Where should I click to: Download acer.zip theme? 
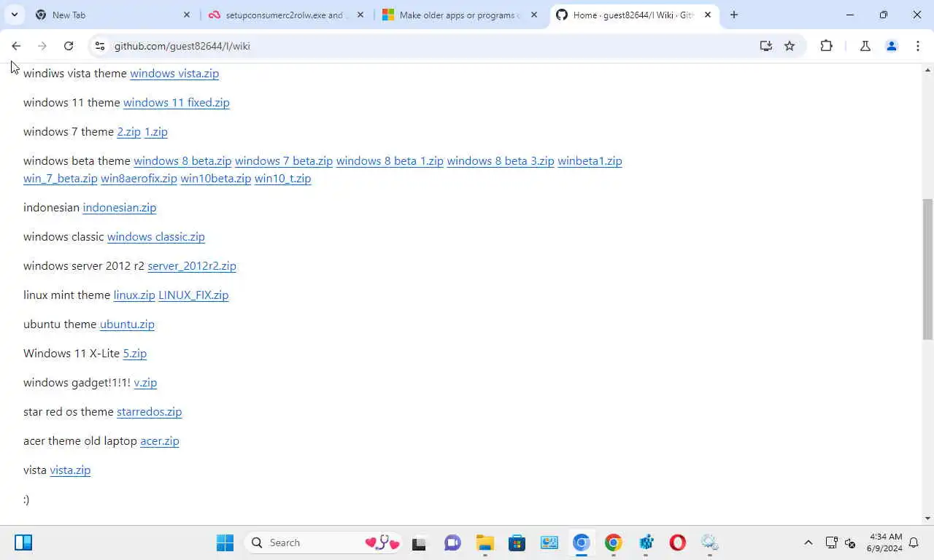point(159,441)
